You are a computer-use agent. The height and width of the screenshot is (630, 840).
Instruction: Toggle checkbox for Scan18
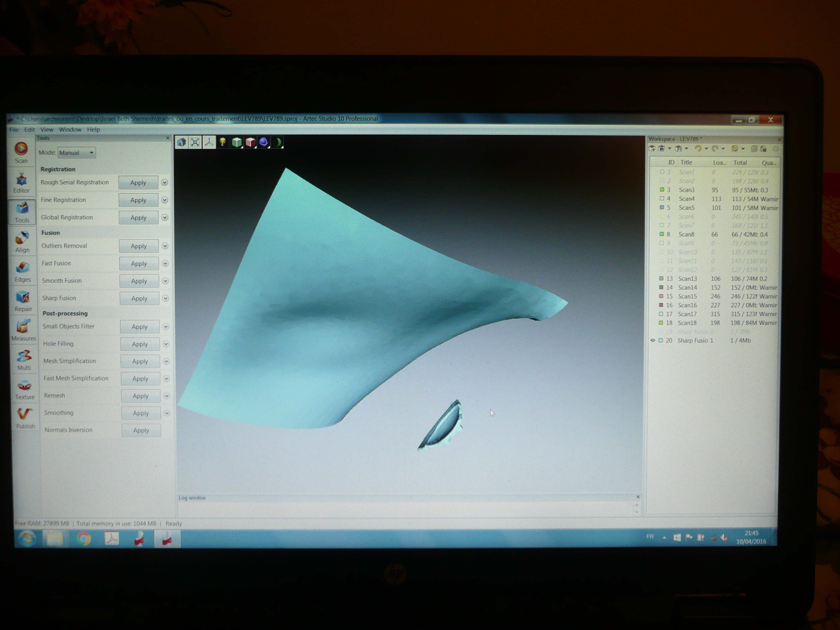point(661,323)
